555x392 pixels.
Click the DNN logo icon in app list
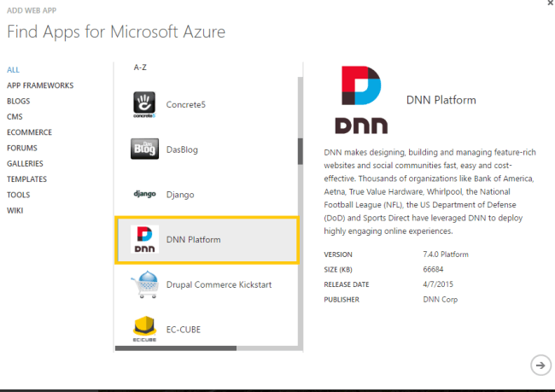[144, 239]
